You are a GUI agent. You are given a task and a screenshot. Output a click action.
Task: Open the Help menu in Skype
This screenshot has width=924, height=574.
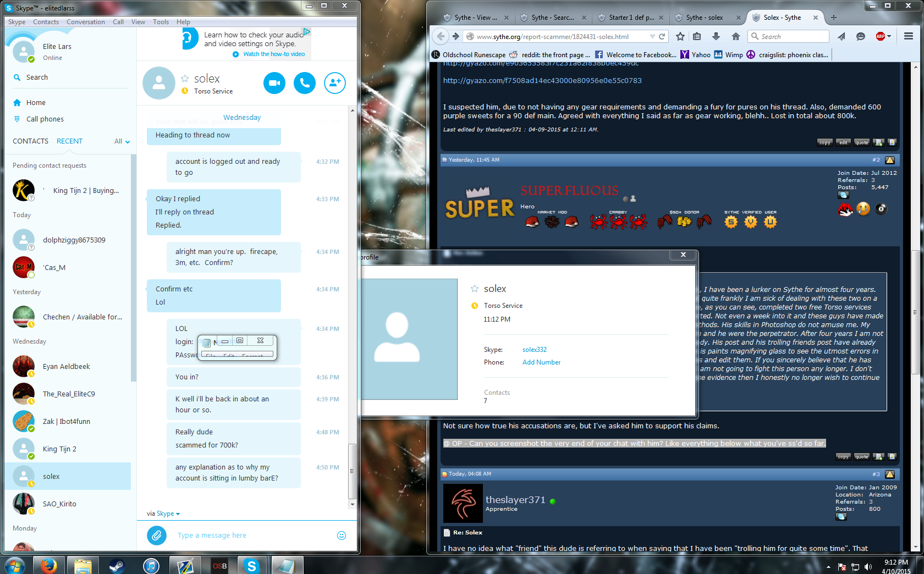tap(183, 22)
